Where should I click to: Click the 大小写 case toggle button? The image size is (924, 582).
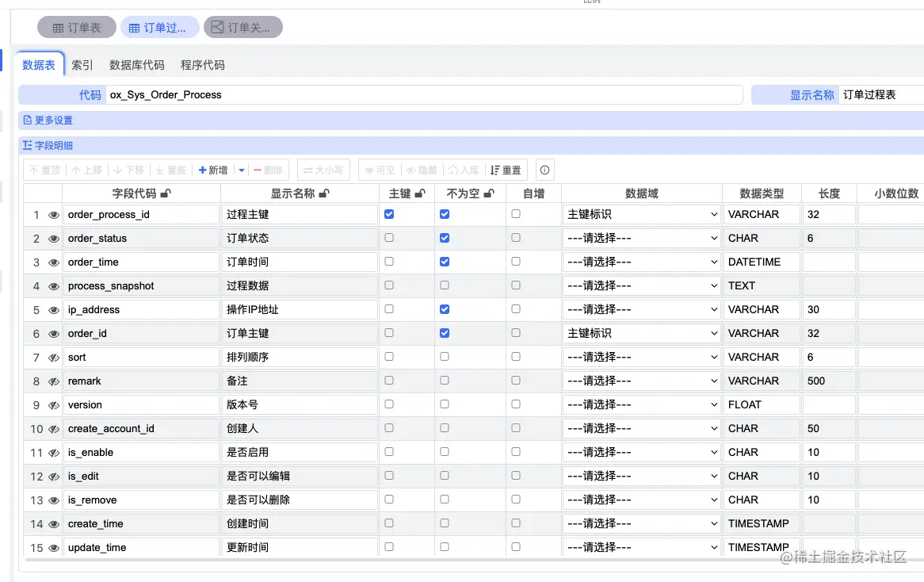pyautogui.click(x=323, y=170)
